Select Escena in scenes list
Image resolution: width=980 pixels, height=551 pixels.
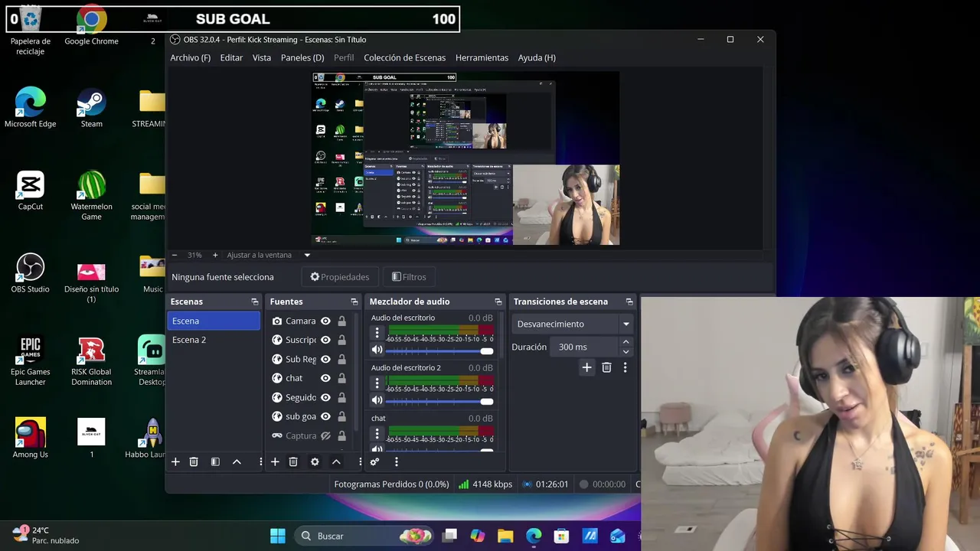click(214, 321)
